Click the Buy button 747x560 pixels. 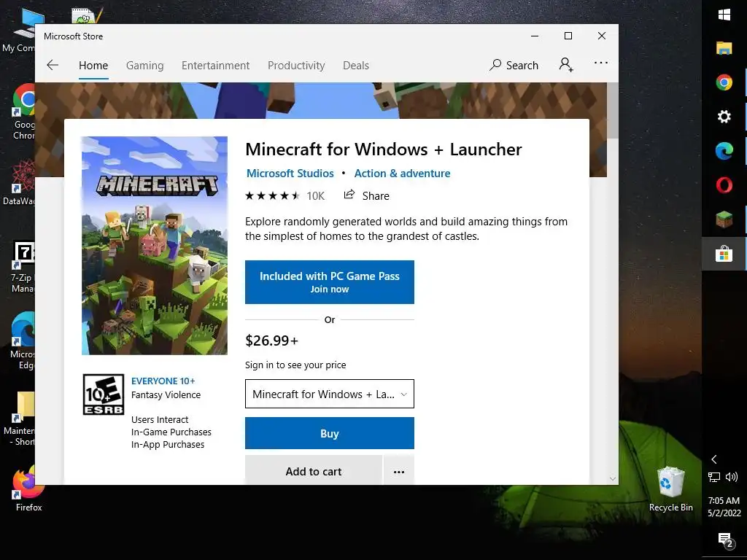click(x=329, y=433)
